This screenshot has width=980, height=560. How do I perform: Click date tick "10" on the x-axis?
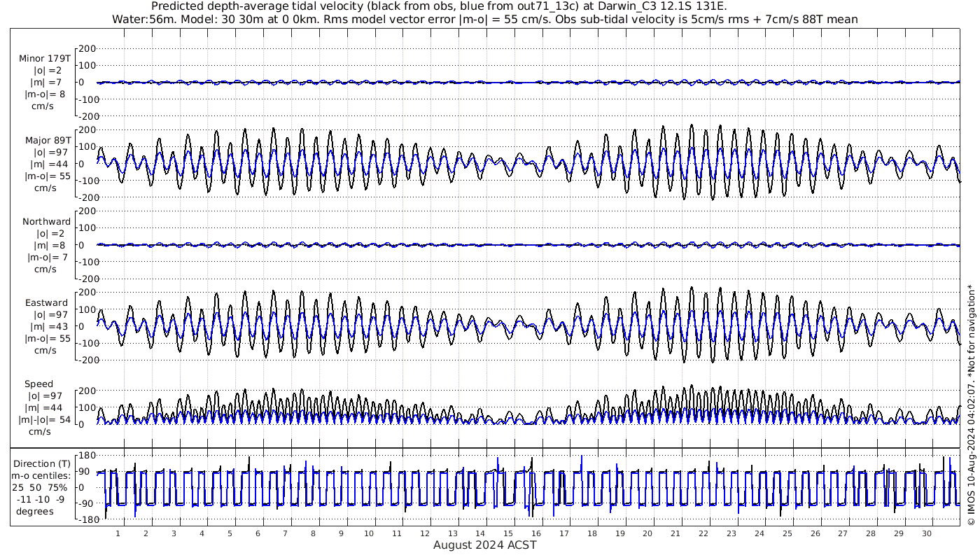[369, 534]
